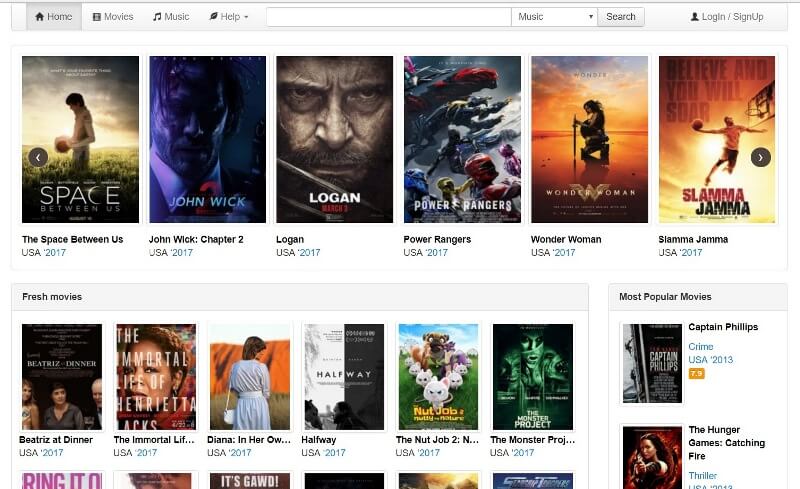
Task: Open the Music category dropdown
Action: click(x=555, y=17)
